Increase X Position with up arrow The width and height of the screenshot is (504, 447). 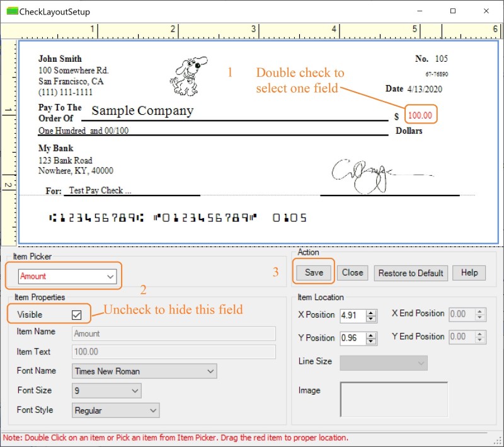coord(371,311)
